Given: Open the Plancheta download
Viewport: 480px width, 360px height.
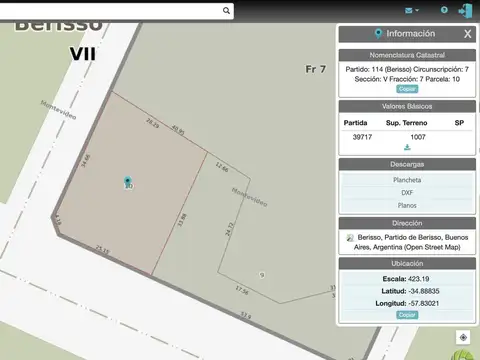Looking at the screenshot, I should click(x=407, y=180).
